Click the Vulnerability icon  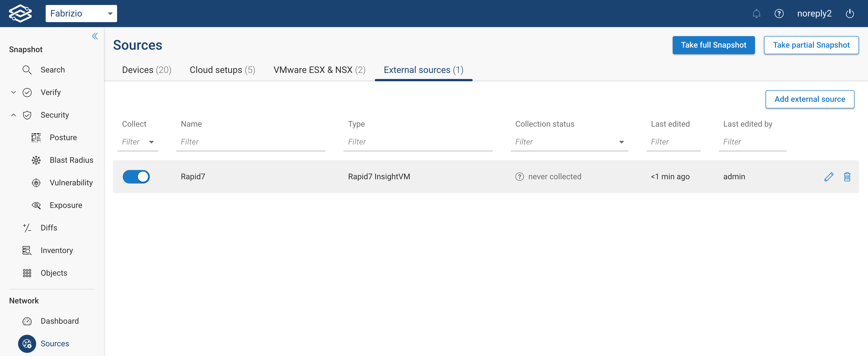coord(36,183)
